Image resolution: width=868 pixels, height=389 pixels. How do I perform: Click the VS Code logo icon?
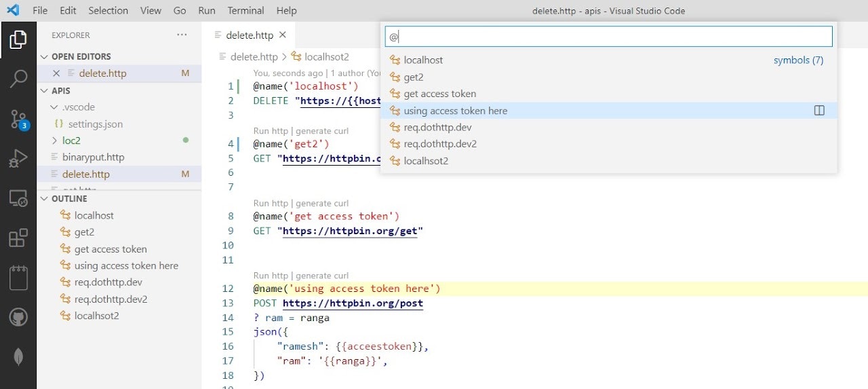13,10
